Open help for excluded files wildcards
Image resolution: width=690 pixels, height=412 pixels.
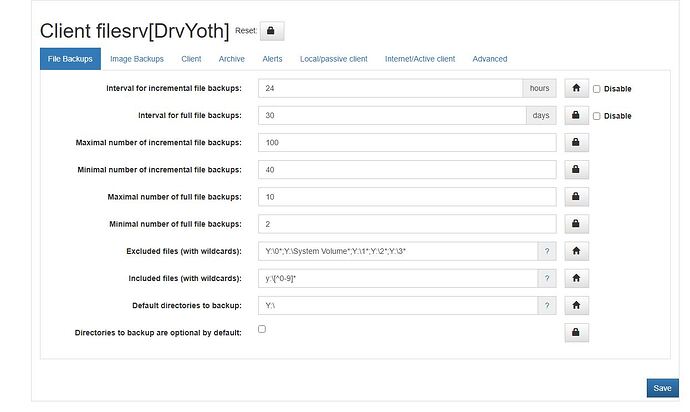pyautogui.click(x=546, y=251)
